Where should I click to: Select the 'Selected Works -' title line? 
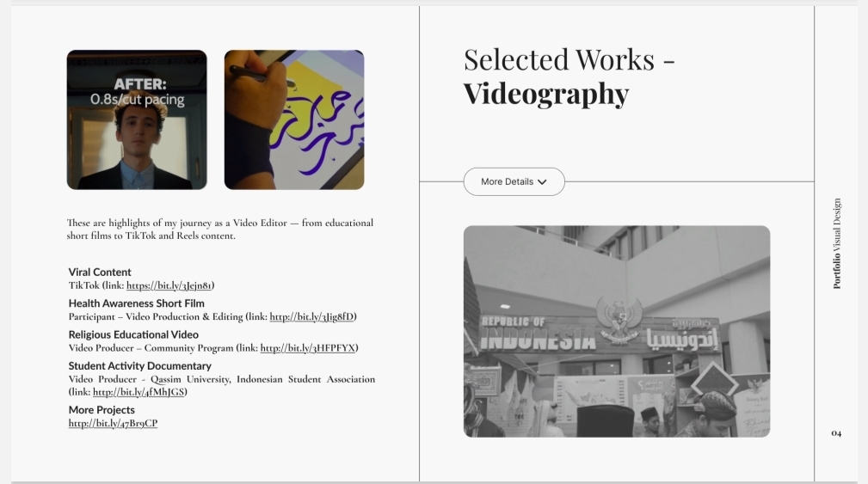[x=569, y=59]
